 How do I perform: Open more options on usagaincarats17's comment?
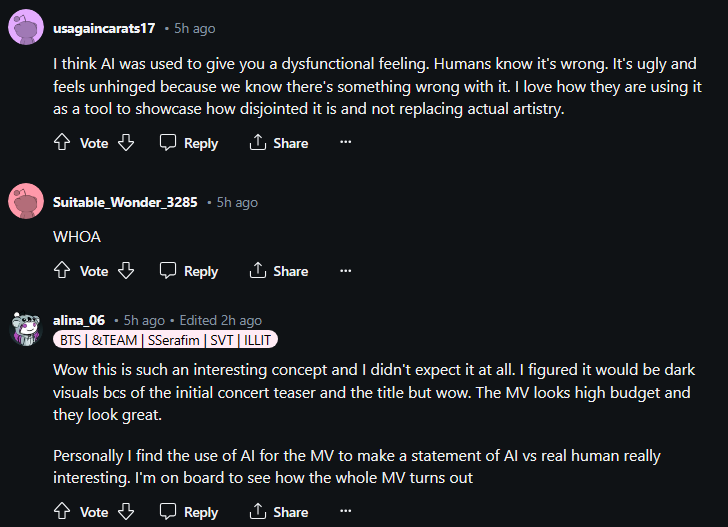click(346, 143)
